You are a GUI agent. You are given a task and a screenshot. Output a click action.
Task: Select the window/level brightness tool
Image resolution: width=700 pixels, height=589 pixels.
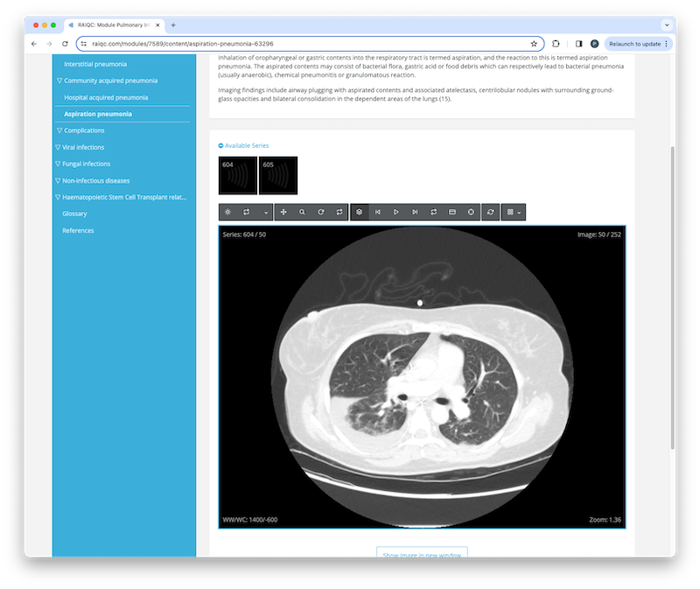coord(227,212)
